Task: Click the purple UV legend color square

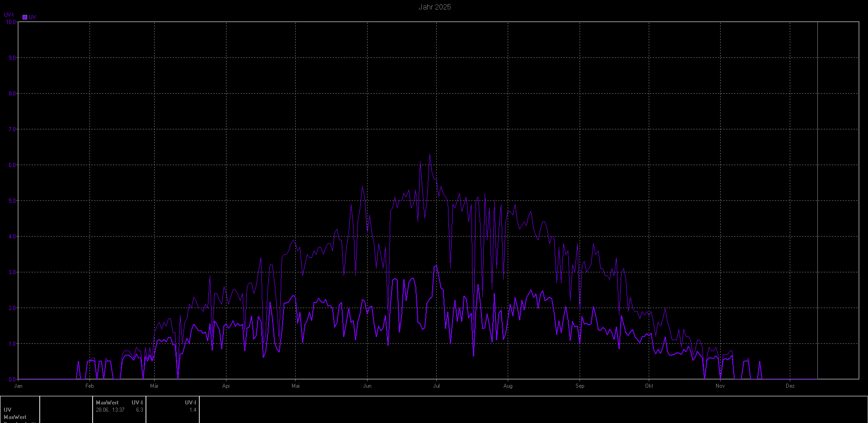Action: (25, 17)
